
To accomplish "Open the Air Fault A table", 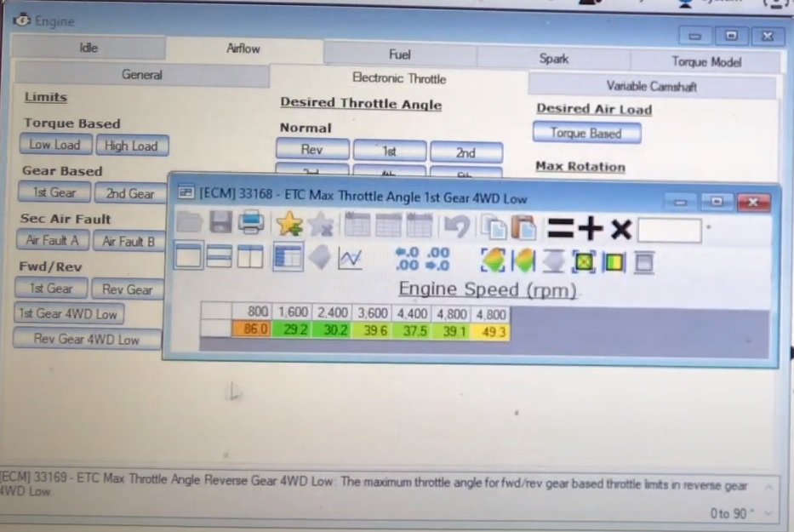I will click(x=53, y=240).
